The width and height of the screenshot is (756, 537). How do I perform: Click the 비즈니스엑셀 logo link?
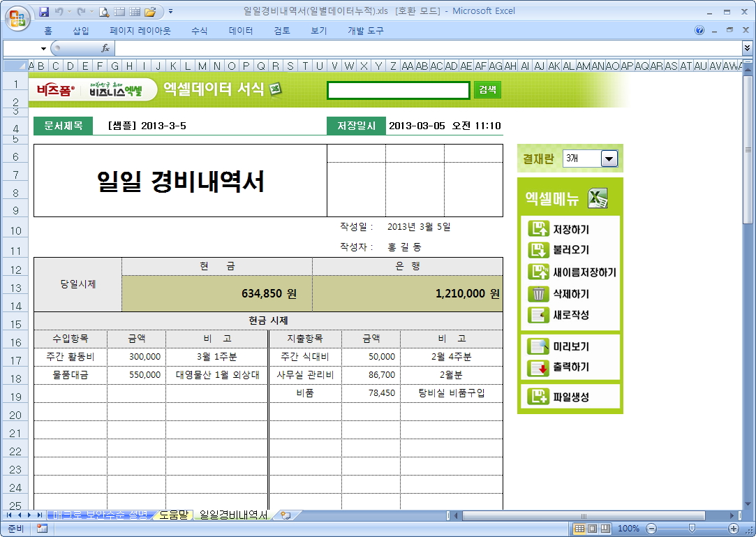pos(116,90)
